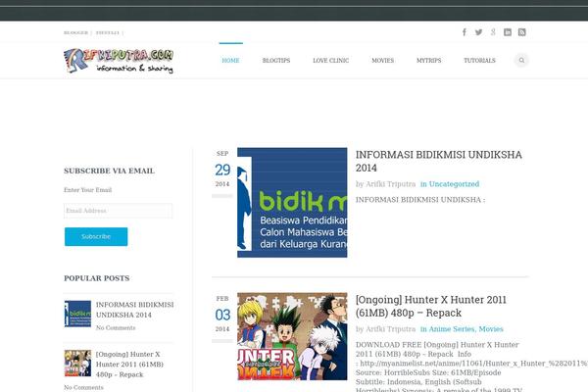Screen dimensions: 588x392
Task: Click the SEP 29 2014 date badge
Action: point(222,169)
